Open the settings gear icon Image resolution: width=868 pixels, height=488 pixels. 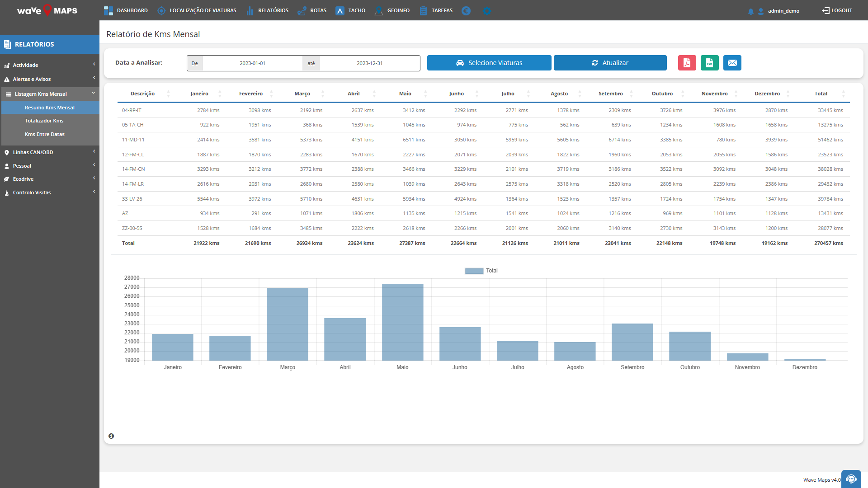(x=486, y=10)
